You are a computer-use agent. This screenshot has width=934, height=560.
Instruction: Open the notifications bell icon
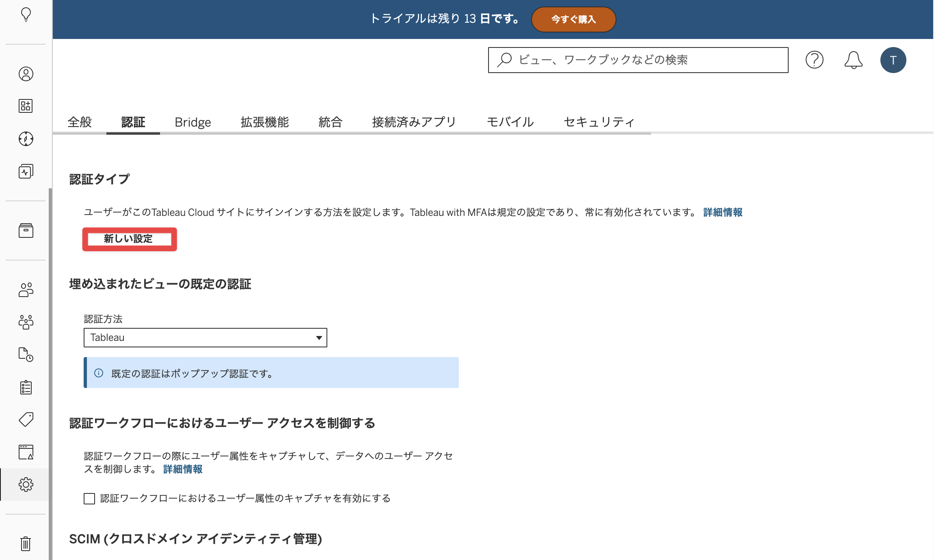click(x=853, y=60)
